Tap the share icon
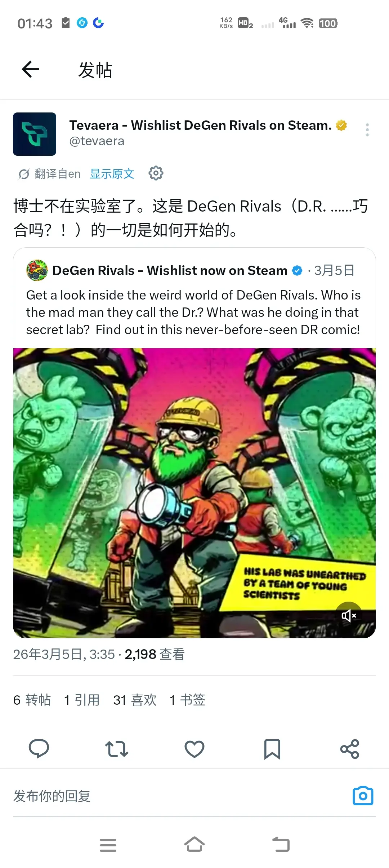 (x=350, y=749)
